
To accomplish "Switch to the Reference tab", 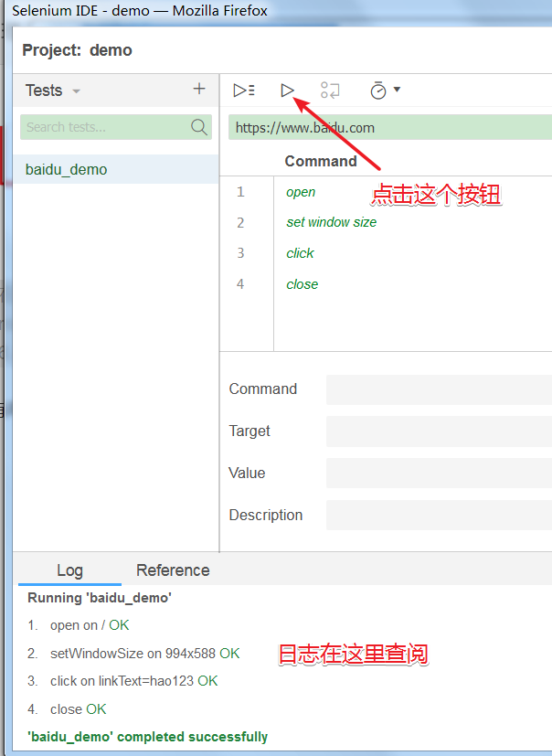I will tap(173, 570).
